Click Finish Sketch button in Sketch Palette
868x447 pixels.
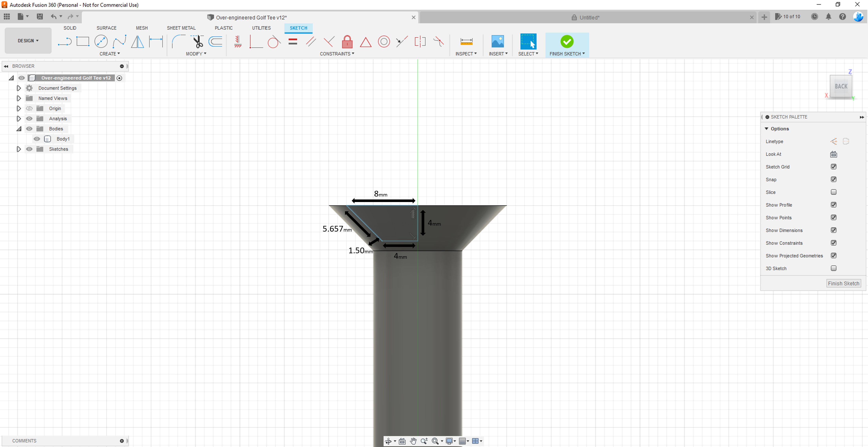pyautogui.click(x=843, y=283)
